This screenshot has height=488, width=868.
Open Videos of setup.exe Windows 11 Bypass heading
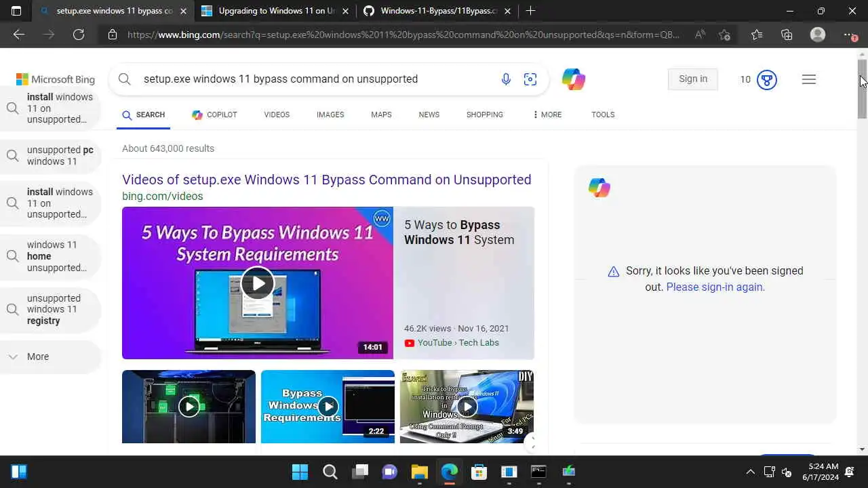(x=326, y=180)
